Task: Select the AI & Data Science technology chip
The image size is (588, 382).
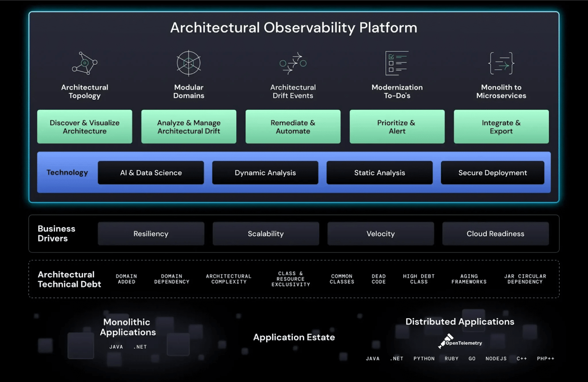Action: (151, 172)
